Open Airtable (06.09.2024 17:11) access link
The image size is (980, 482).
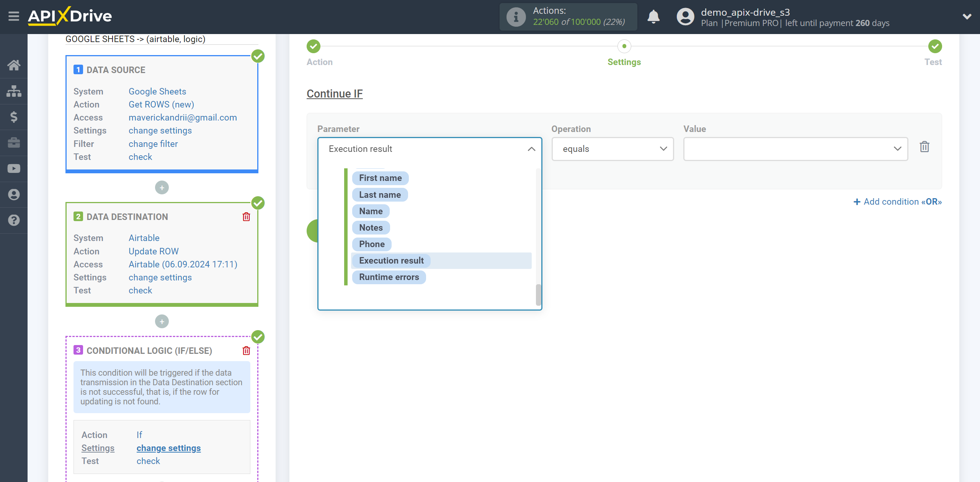[x=183, y=264]
